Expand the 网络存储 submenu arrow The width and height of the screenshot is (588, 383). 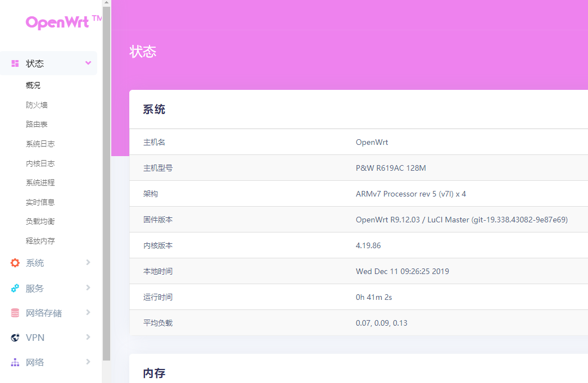(x=88, y=312)
